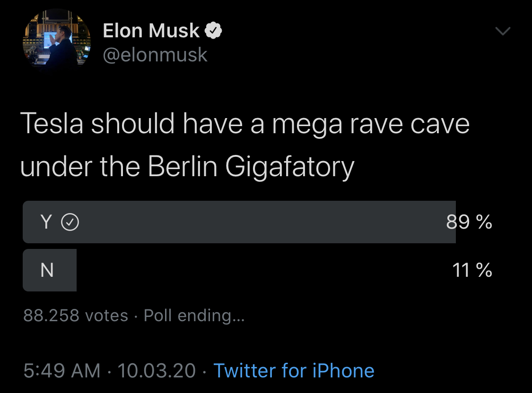Image resolution: width=532 pixels, height=393 pixels.
Task: Click the phrase mega rave cave
Action: tap(371, 124)
